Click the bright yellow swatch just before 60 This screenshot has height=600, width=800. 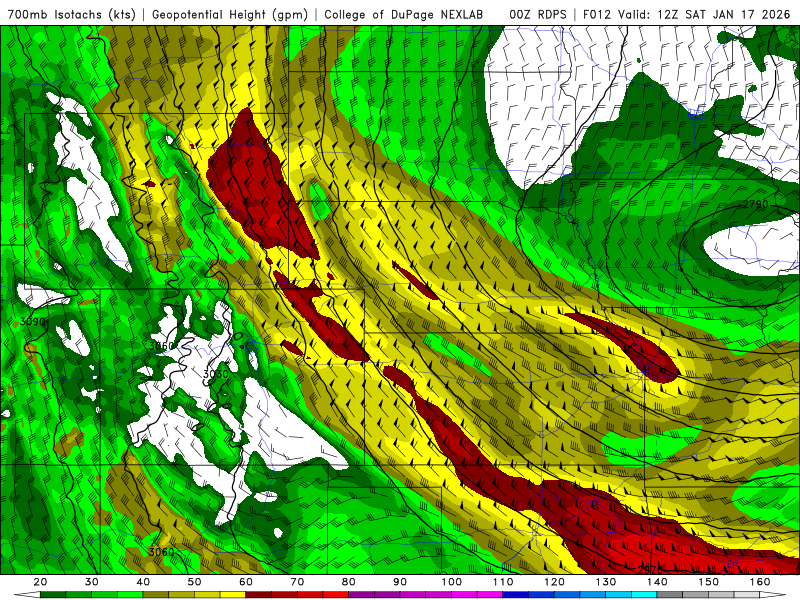(x=233, y=595)
